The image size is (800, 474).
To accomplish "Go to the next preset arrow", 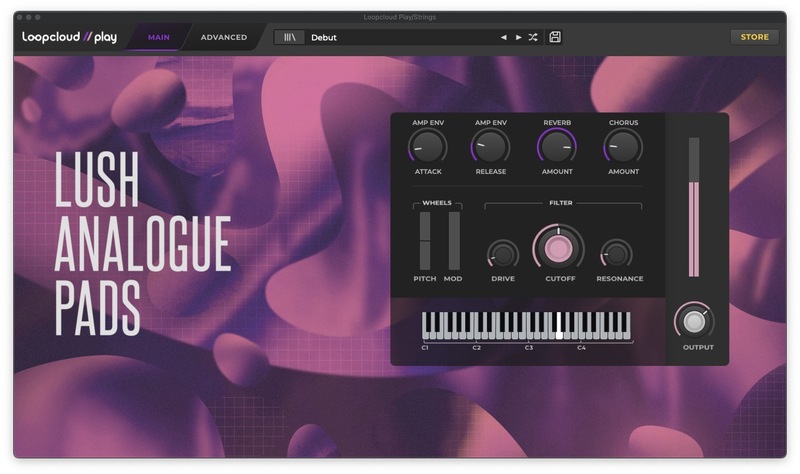I will tap(518, 37).
